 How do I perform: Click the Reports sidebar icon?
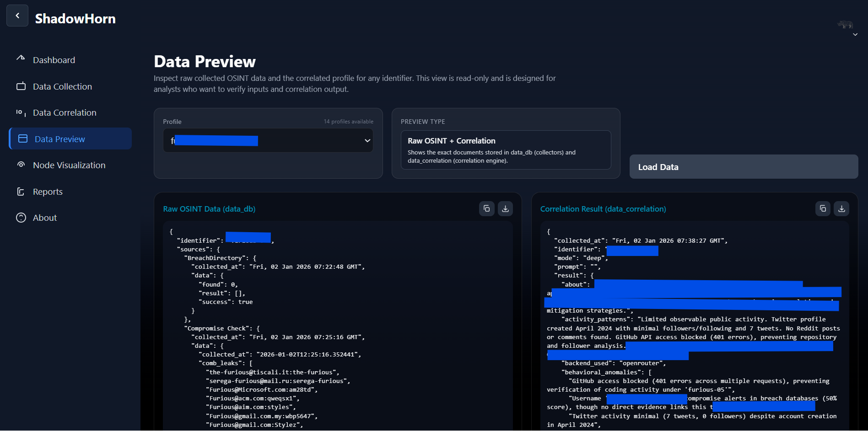click(x=21, y=192)
